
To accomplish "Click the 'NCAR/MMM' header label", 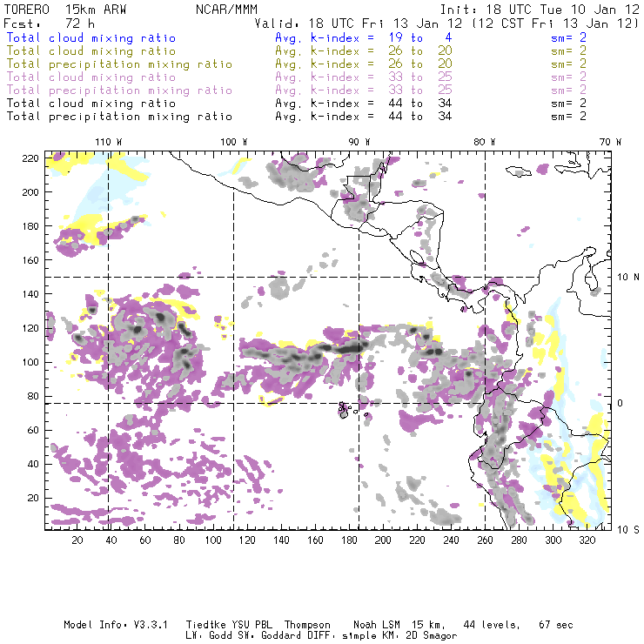I will [226, 10].
